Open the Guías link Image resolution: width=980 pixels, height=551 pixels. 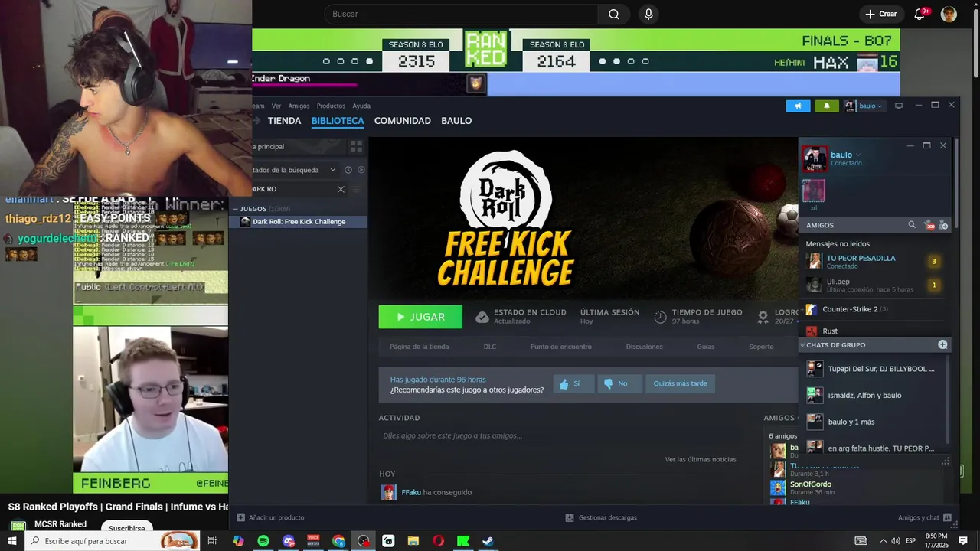pyautogui.click(x=706, y=347)
